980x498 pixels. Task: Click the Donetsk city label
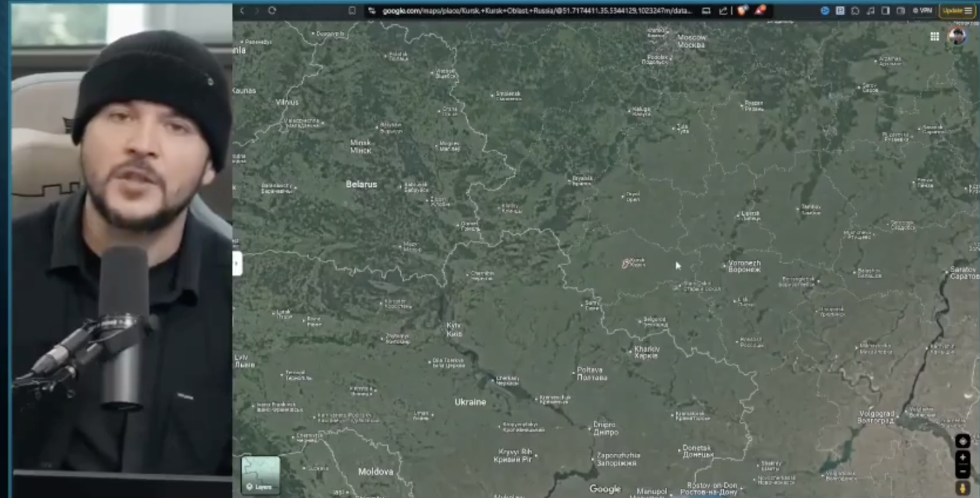click(x=698, y=451)
